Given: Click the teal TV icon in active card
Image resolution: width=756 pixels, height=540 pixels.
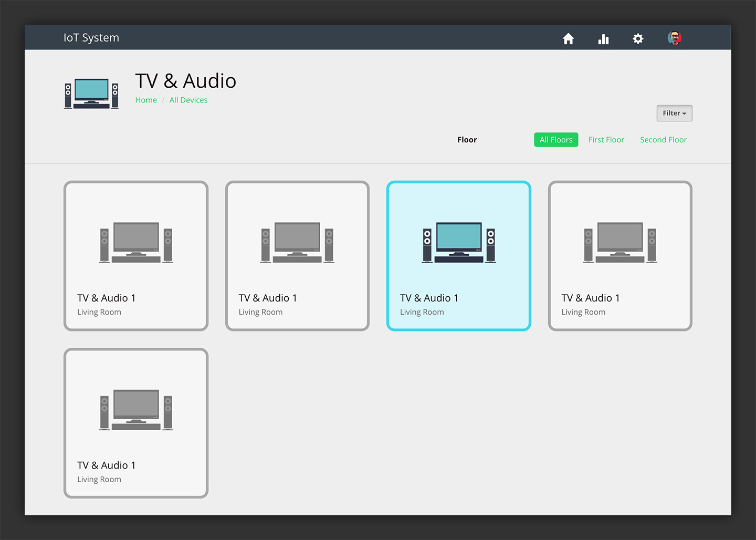Looking at the screenshot, I should tap(459, 243).
